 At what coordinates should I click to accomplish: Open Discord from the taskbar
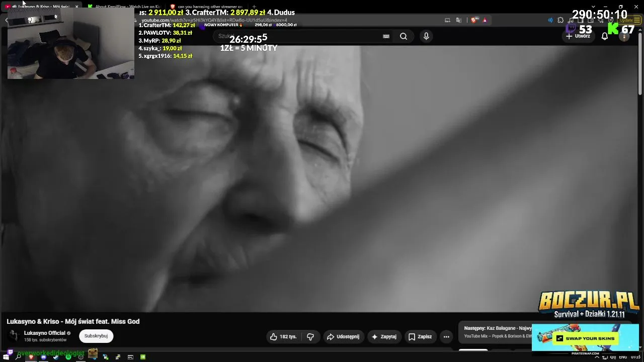tap(43, 357)
